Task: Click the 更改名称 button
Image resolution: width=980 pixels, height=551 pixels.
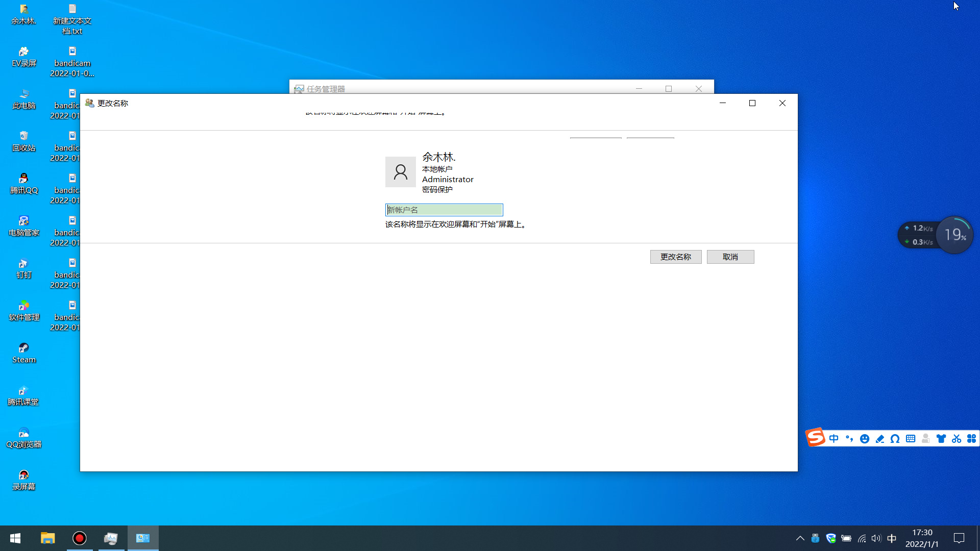Action: click(675, 257)
